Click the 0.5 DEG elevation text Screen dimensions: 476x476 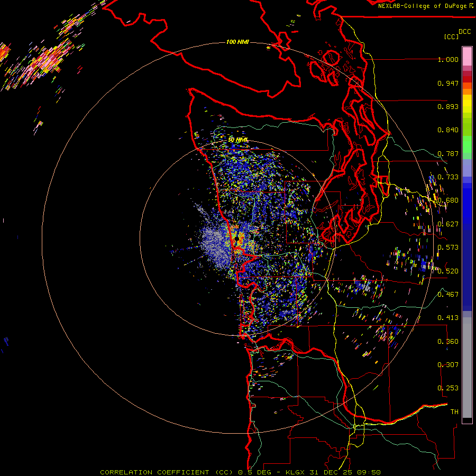point(255,472)
